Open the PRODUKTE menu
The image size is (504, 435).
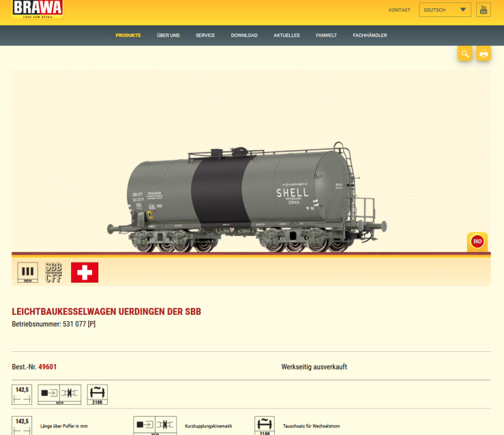(129, 35)
